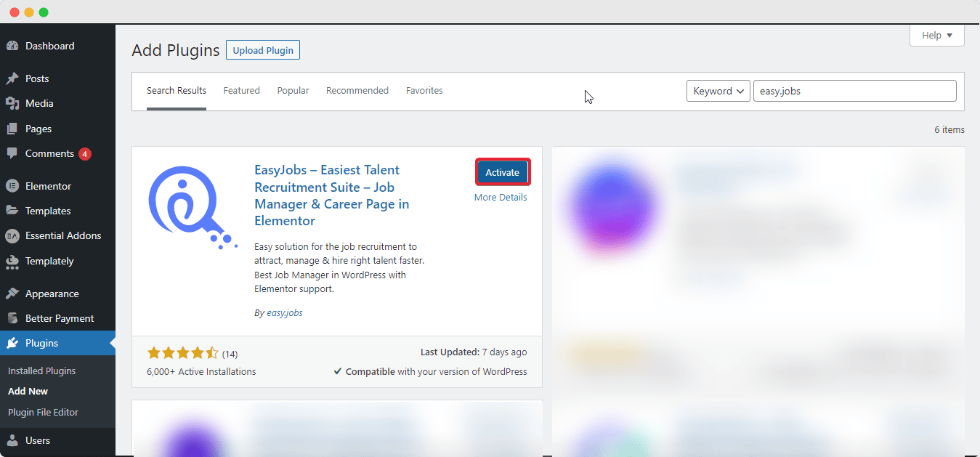The image size is (980, 457).
Task: Click the green macOS zoom button
Action: (x=44, y=12)
